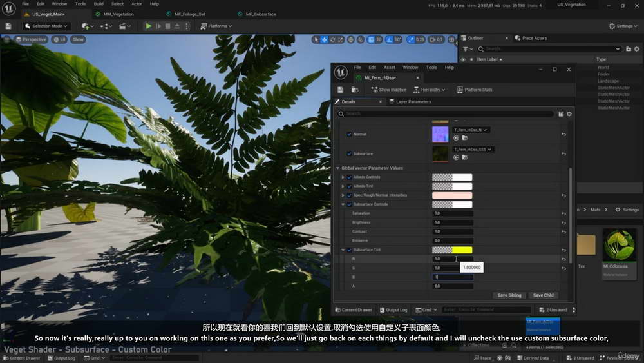Open the T_Fern_rhDso_SSS texture dropdown
Screen dimensions: 644x363
click(x=473, y=149)
